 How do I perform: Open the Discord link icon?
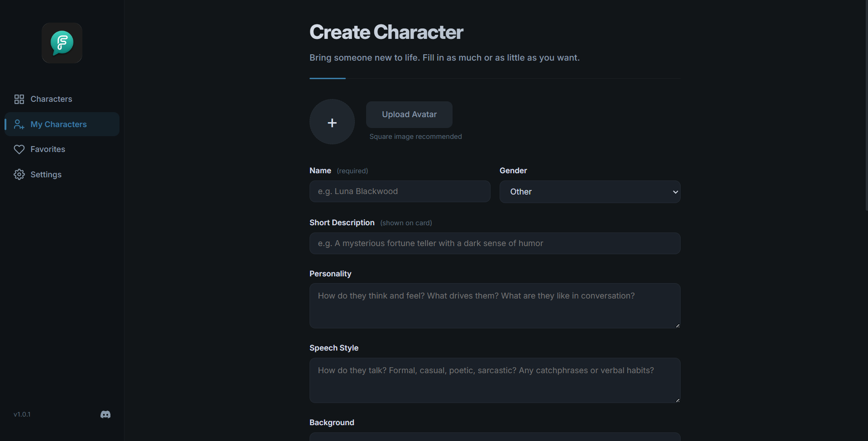(105, 414)
